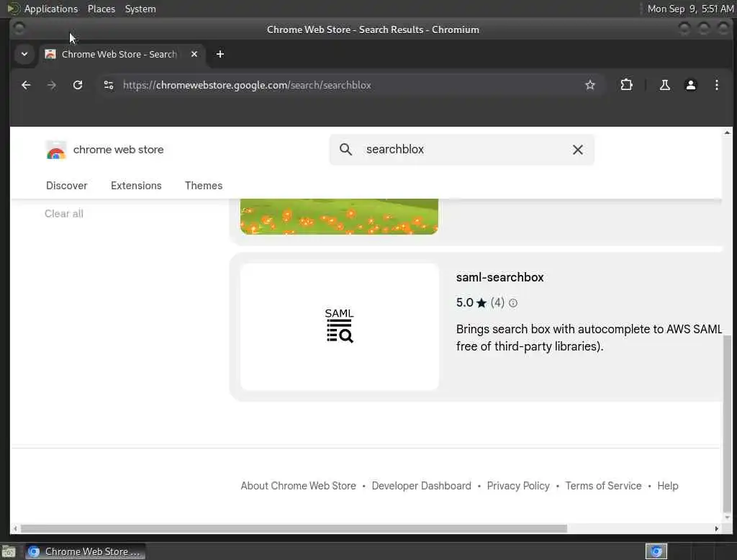Image resolution: width=737 pixels, height=560 pixels.
Task: Click the Chromium workspace icon in bottom panel
Action: (656, 551)
